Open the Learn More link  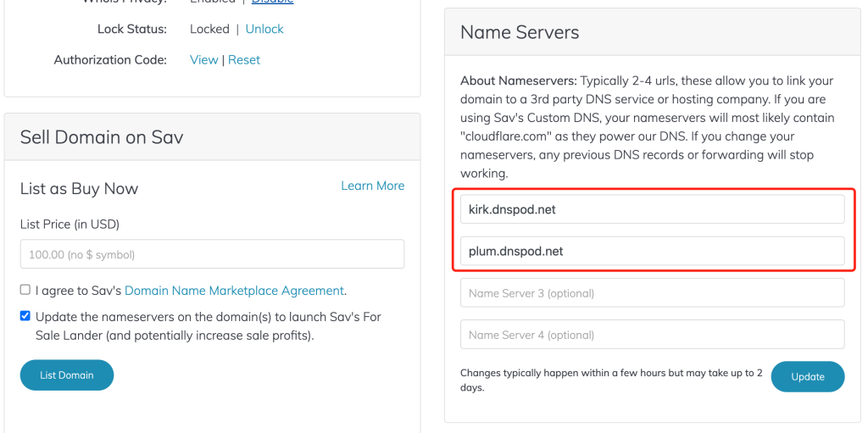pyautogui.click(x=372, y=186)
